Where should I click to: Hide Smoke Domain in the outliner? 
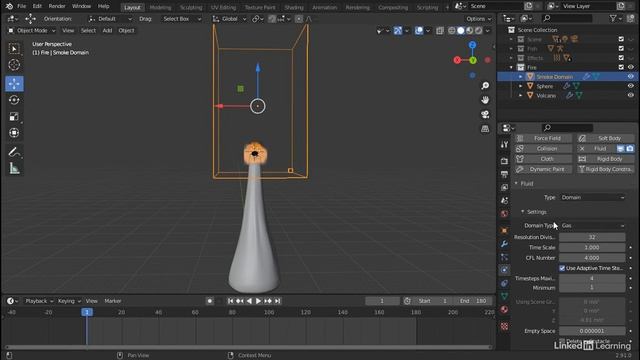(630, 77)
